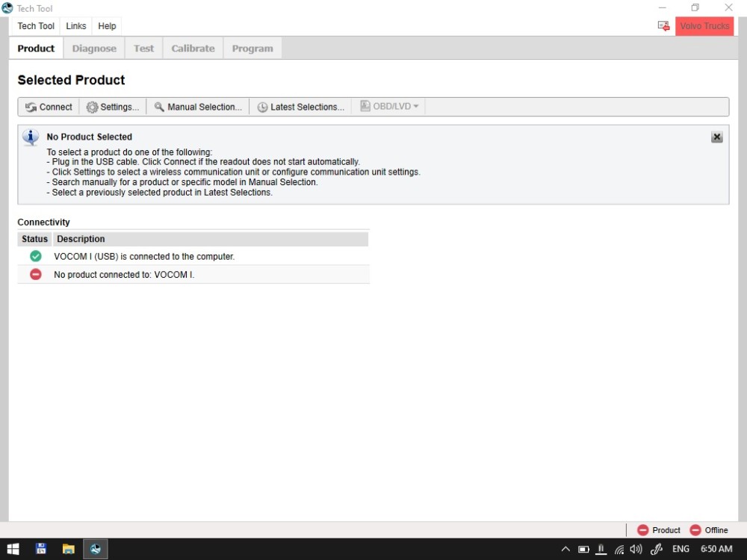Switch to the Test tab
Viewport: 747px width, 560px height.
tap(144, 49)
